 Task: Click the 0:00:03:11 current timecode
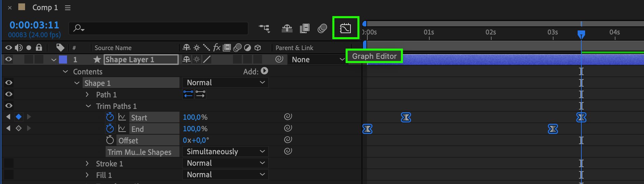pos(34,25)
